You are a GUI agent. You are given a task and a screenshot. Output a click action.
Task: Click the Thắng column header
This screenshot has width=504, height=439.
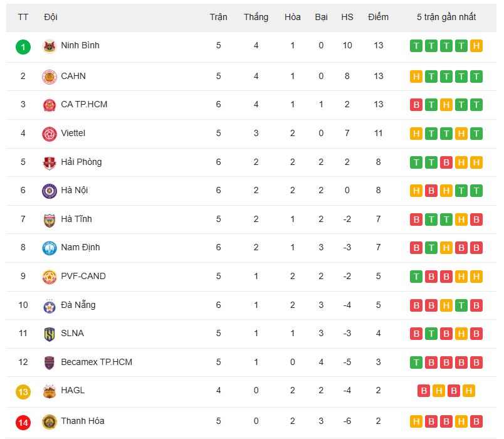click(x=256, y=17)
